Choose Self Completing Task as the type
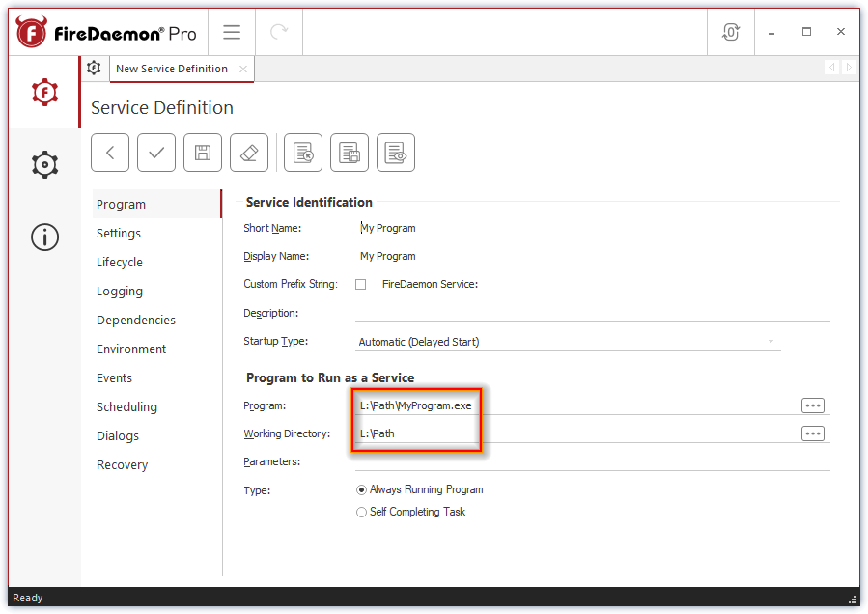Image resolution: width=868 pixels, height=614 pixels. [x=361, y=512]
